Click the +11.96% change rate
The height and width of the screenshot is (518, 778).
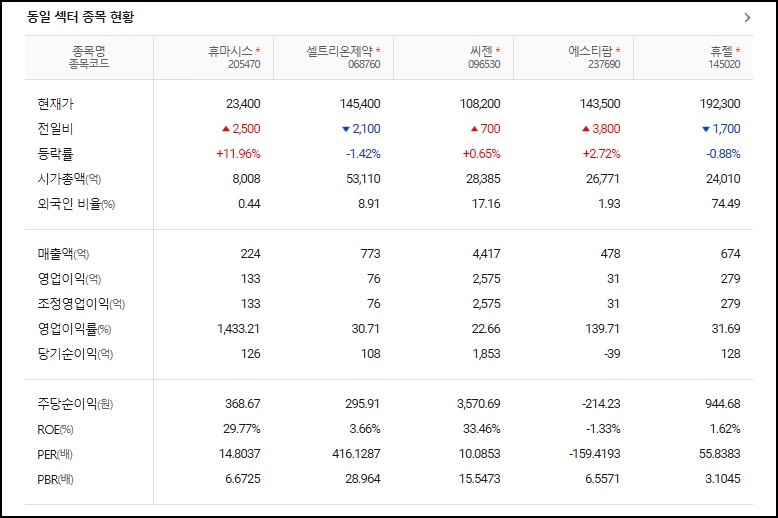tap(238, 154)
